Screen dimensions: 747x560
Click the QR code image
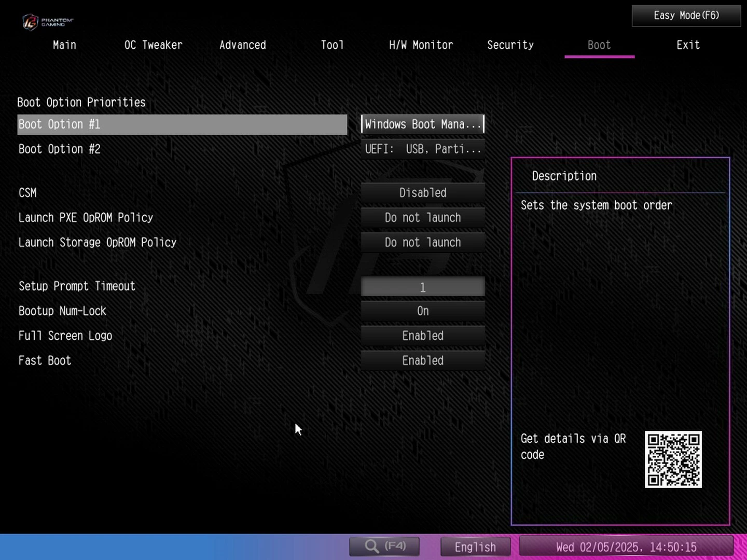(673, 459)
